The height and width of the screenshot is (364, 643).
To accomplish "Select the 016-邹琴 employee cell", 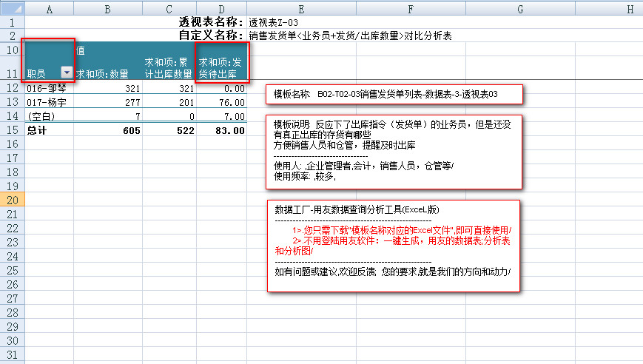I will (x=49, y=88).
